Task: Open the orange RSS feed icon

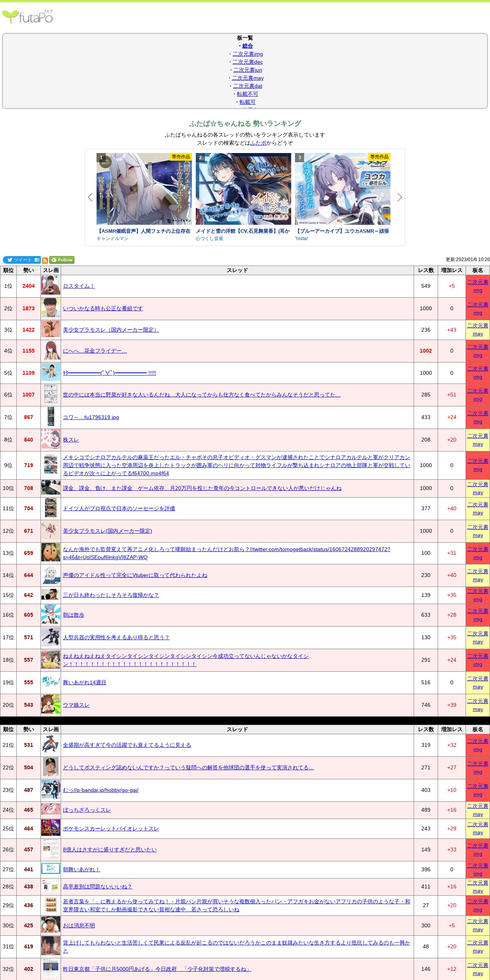Action: tap(45, 260)
